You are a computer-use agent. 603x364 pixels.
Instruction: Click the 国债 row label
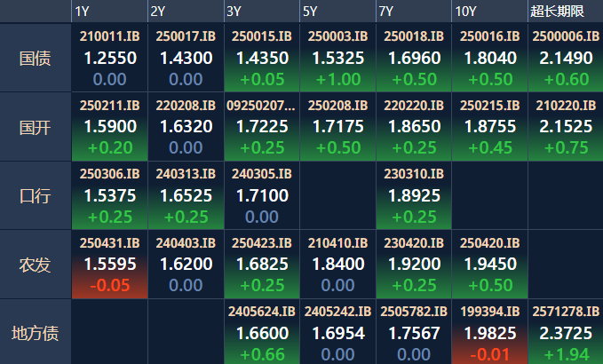[36, 59]
